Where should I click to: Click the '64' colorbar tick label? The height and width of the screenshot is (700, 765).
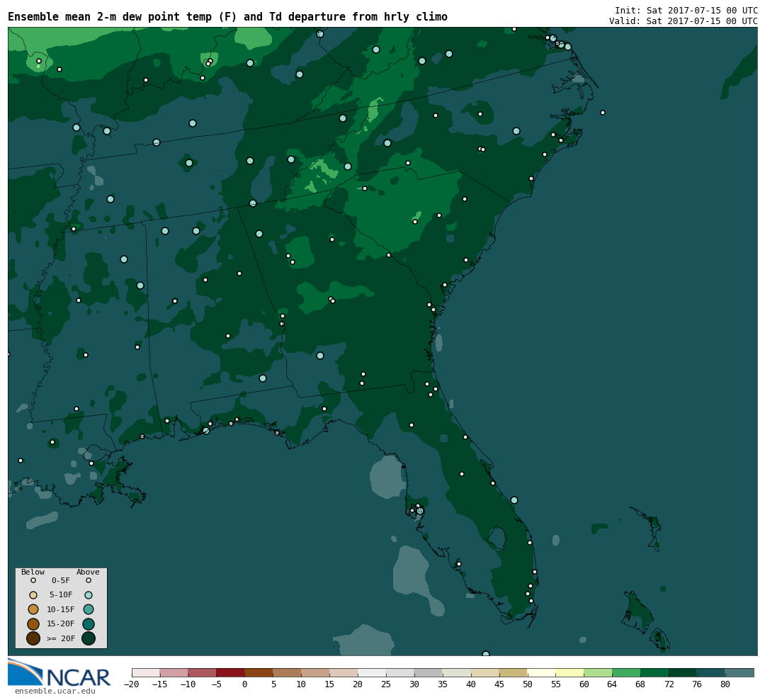[x=612, y=684]
